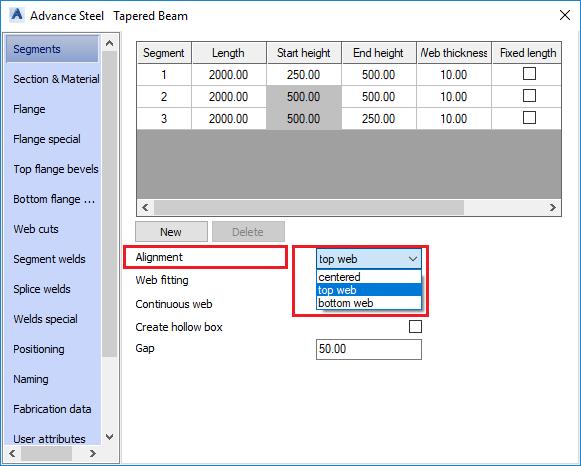581x466 pixels.
Task: Select segment 3 end height 250.00
Action: coord(379,119)
